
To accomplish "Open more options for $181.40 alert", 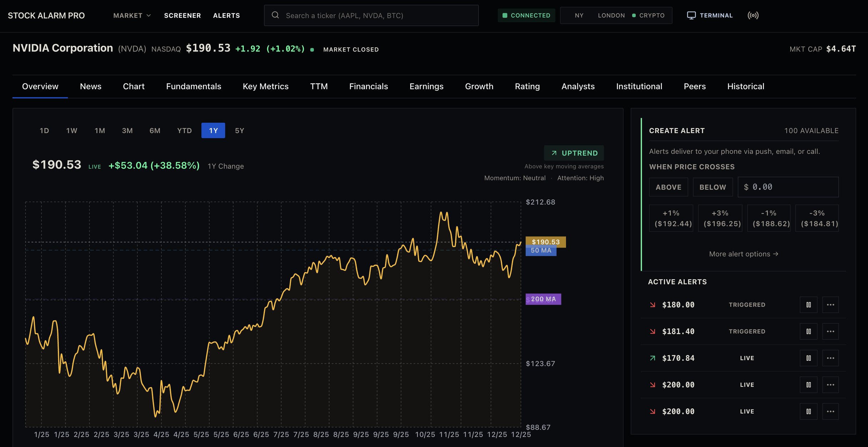I will pyautogui.click(x=831, y=331).
